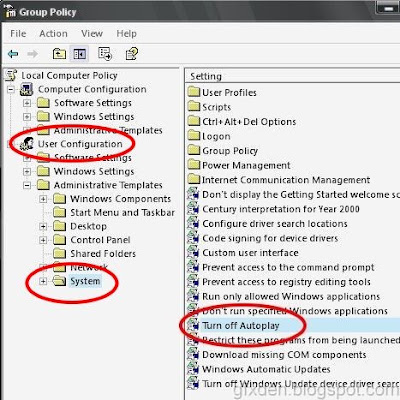
Task: Click the Scripts folder icon
Action: tap(194, 107)
